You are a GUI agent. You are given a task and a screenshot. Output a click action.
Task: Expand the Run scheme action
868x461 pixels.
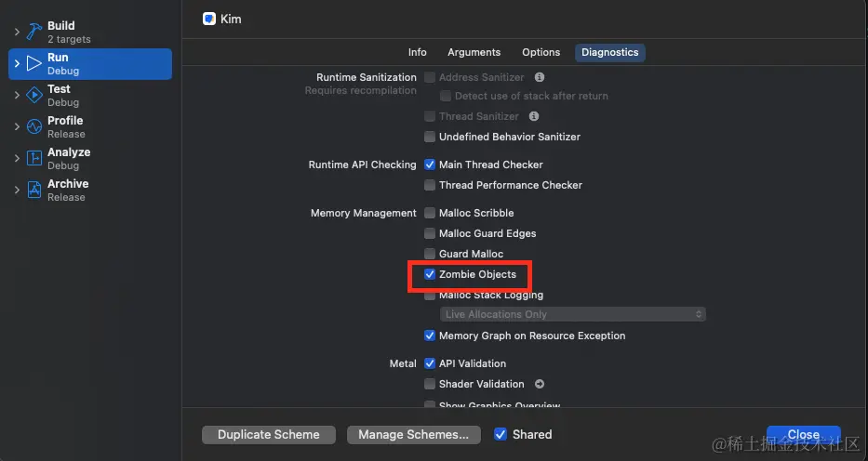17,63
